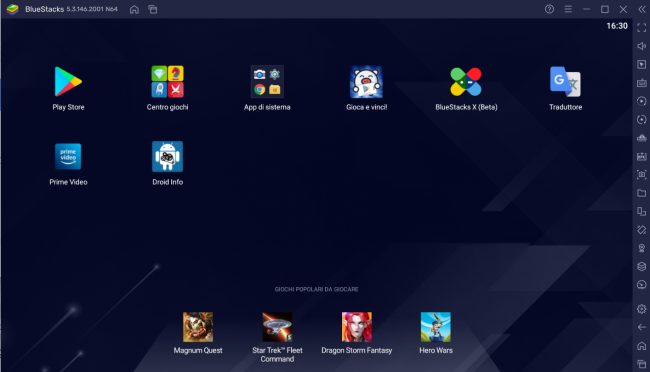The height and width of the screenshot is (372, 650).
Task: Collapse the sidebar with double chevron
Action: point(642,9)
